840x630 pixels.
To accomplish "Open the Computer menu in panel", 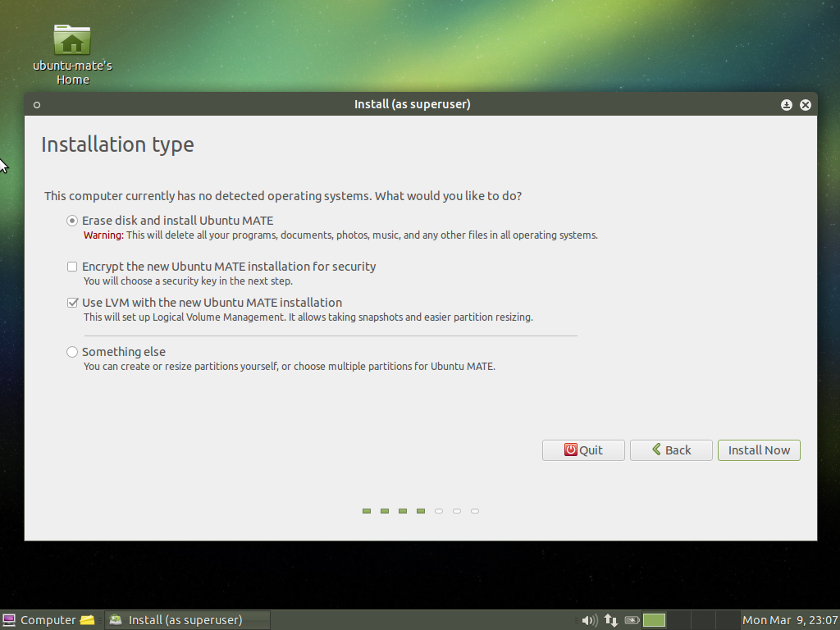I will pos(39,620).
